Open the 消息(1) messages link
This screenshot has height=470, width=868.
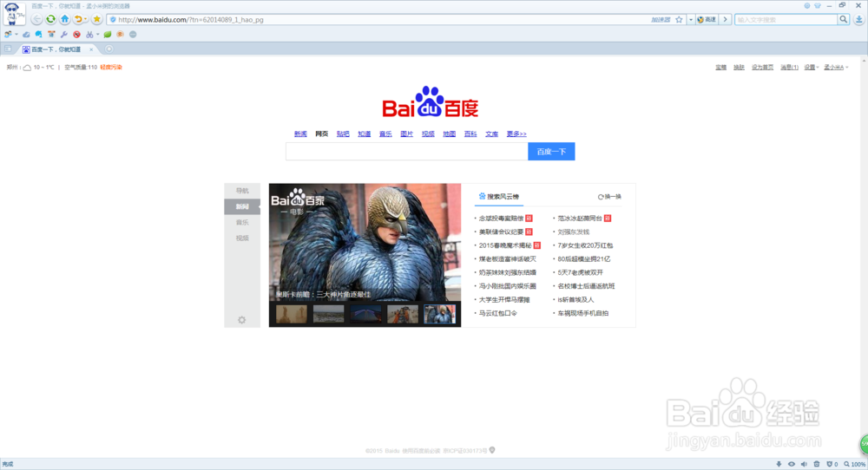(789, 68)
